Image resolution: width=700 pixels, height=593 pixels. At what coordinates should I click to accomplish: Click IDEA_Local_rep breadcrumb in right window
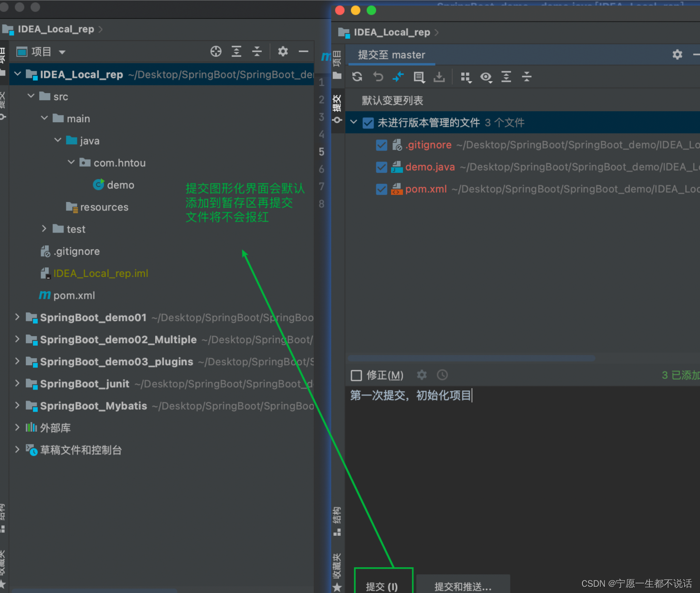click(x=392, y=32)
